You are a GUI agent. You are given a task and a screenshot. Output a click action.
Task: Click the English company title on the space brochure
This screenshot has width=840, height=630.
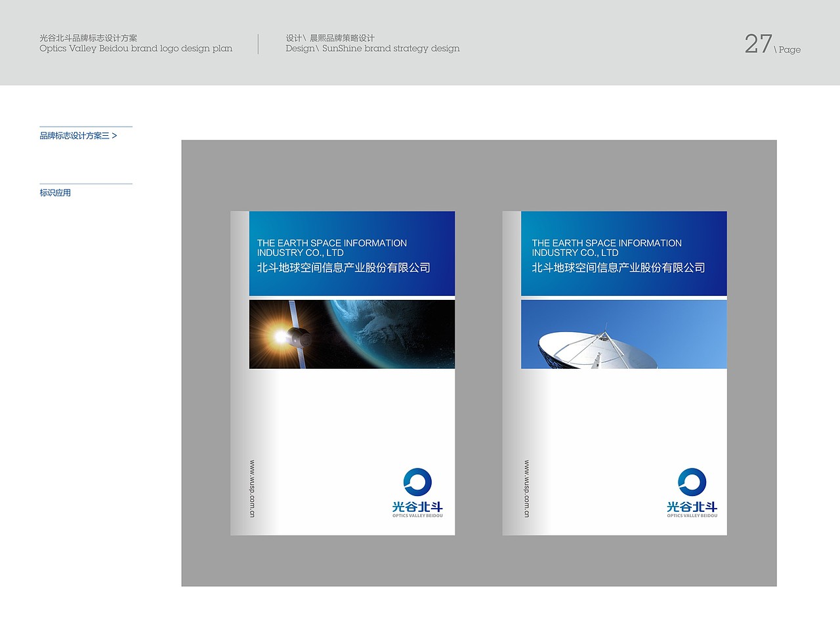click(332, 248)
